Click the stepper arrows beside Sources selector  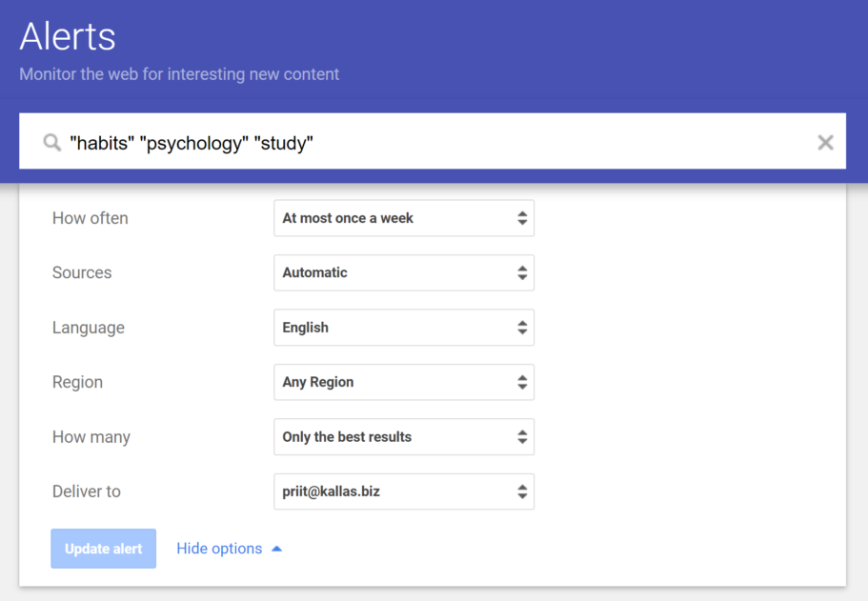(x=522, y=272)
